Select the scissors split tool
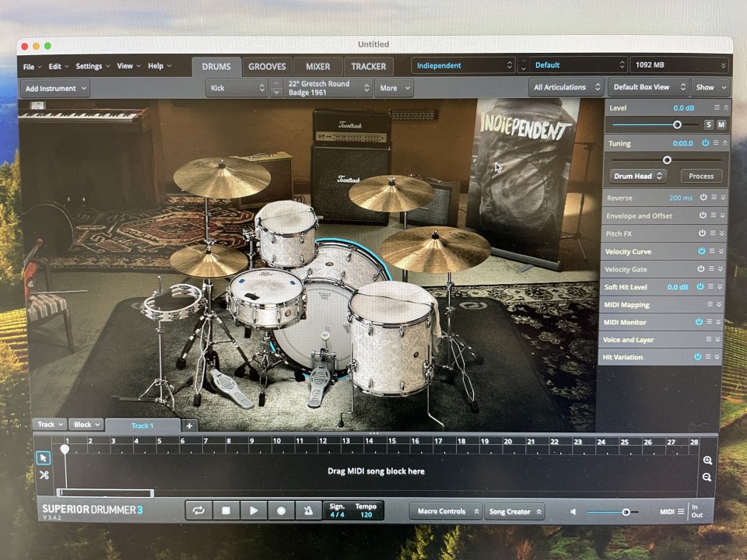 tap(45, 474)
